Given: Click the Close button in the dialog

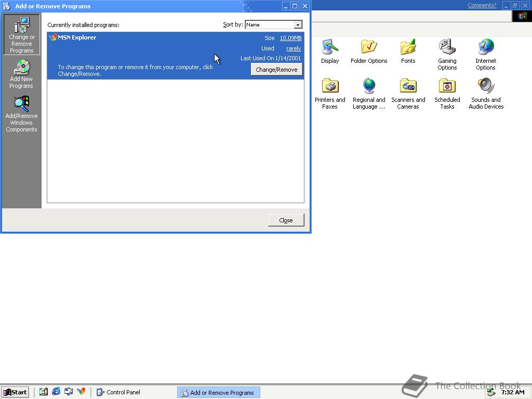Looking at the screenshot, I should (286, 220).
